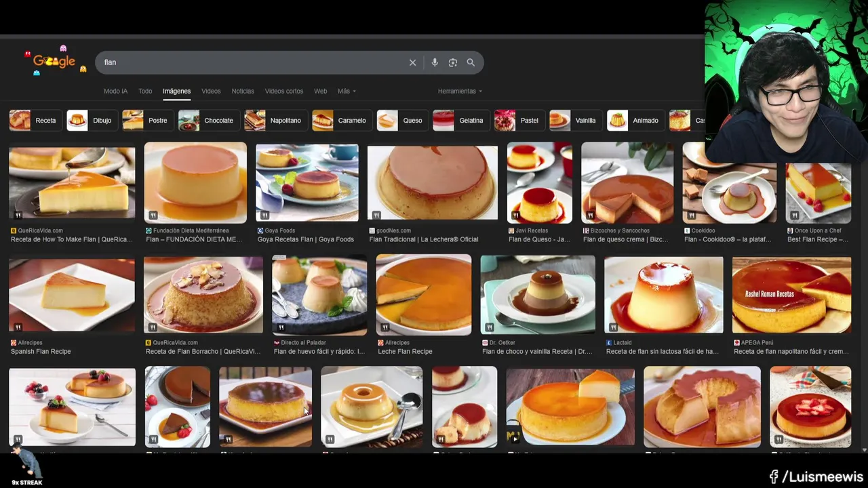Open the Once Upon a Chef flan image
The height and width of the screenshot is (488, 868).
(818, 192)
